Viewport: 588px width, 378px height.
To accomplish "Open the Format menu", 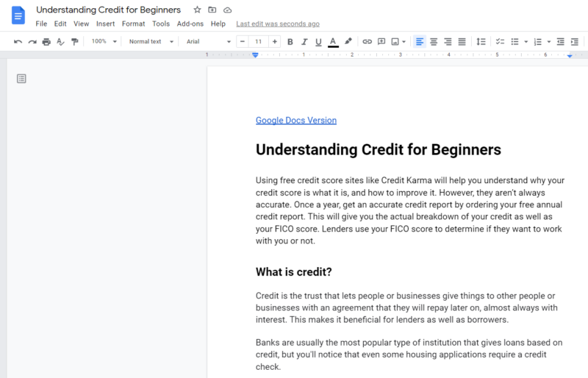I will coord(133,24).
